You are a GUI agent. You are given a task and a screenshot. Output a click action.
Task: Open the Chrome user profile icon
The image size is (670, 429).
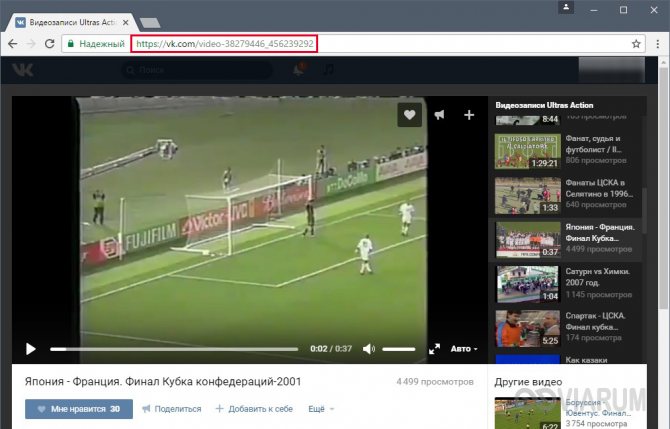(x=566, y=7)
